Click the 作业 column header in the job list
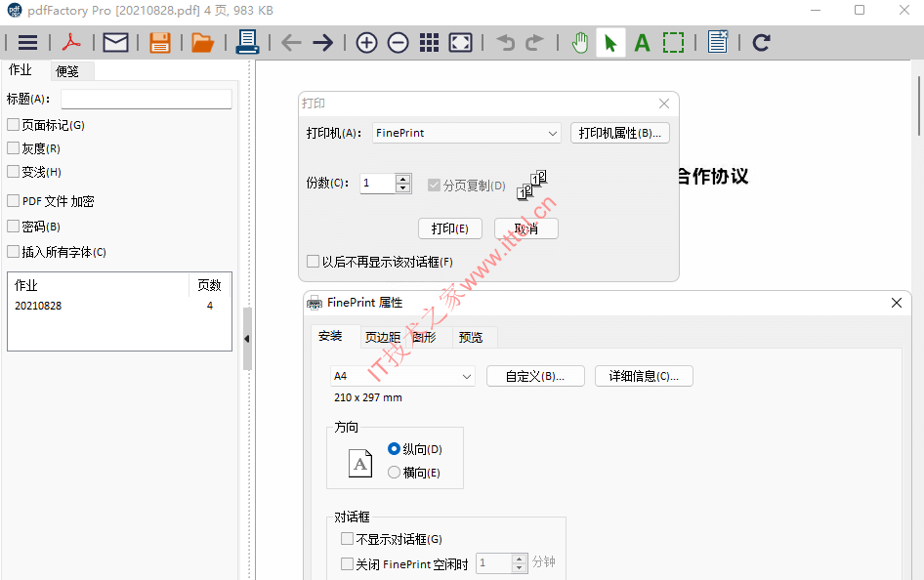924x580 pixels. (99, 285)
